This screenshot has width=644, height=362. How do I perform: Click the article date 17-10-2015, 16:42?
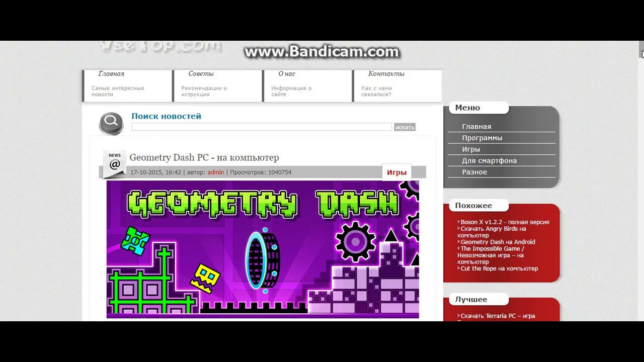155,172
